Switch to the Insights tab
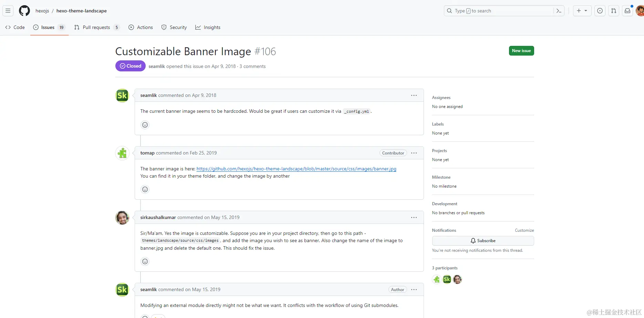The image size is (644, 318). point(208,27)
